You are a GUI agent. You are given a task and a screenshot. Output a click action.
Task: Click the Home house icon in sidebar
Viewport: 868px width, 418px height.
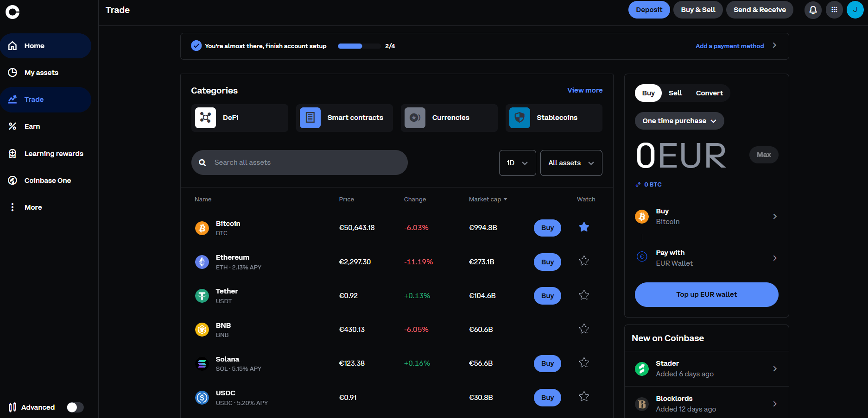13,46
